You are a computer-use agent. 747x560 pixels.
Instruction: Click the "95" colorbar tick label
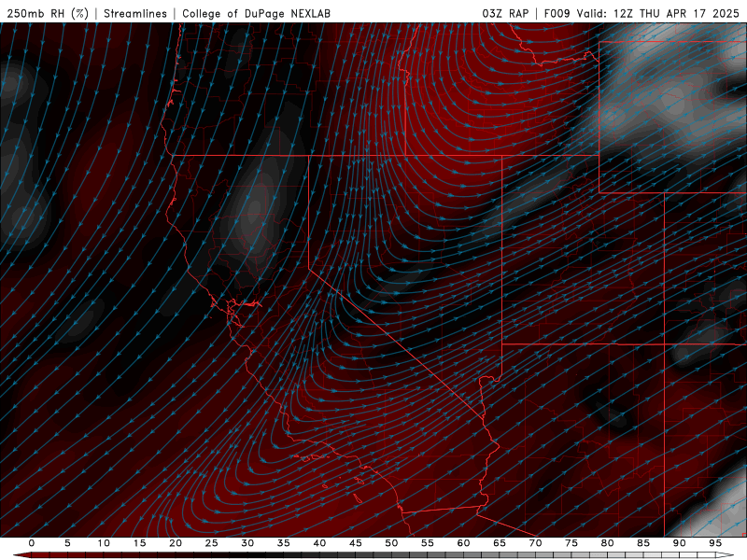click(x=715, y=543)
